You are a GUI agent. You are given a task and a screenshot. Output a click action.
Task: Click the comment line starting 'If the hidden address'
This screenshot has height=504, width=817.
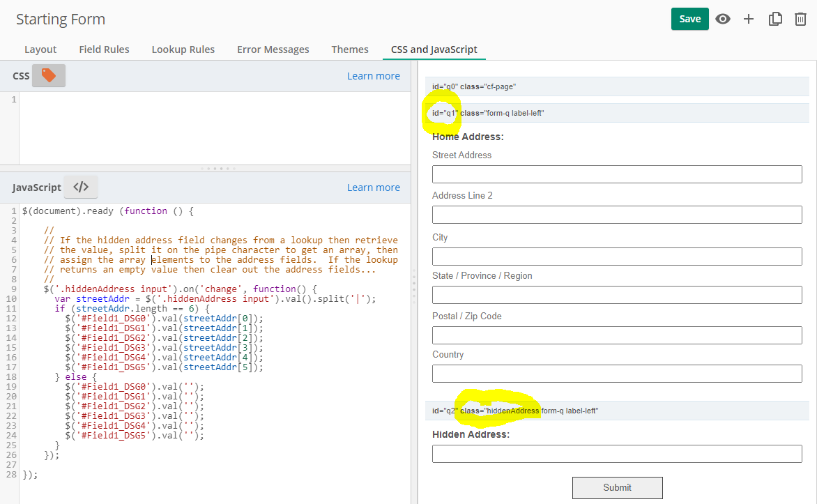tap(221, 240)
